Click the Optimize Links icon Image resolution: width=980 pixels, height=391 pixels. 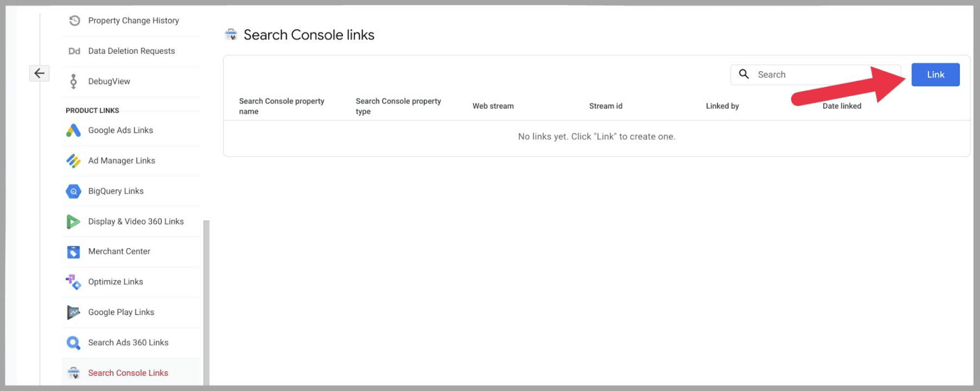pyautogui.click(x=73, y=282)
